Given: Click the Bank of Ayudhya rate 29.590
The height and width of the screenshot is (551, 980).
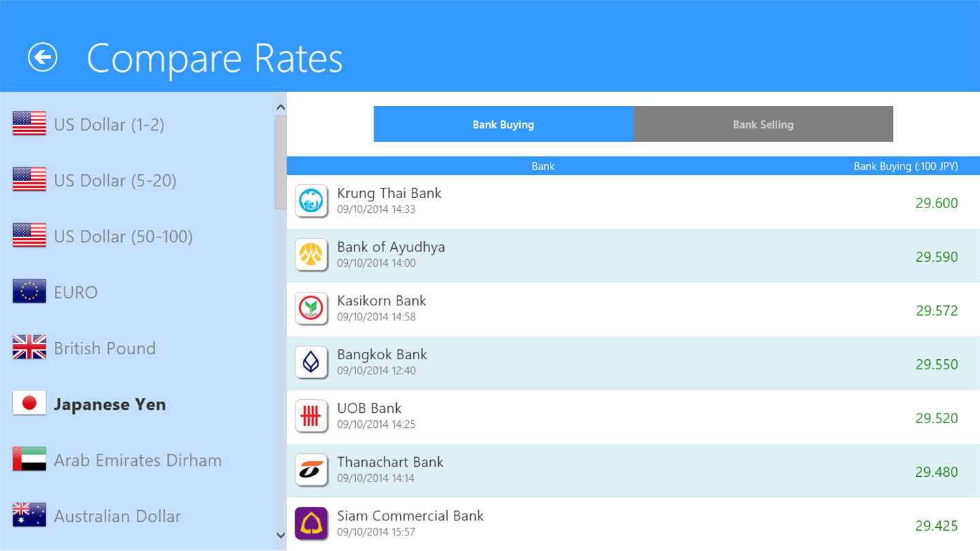Looking at the screenshot, I should (936, 256).
